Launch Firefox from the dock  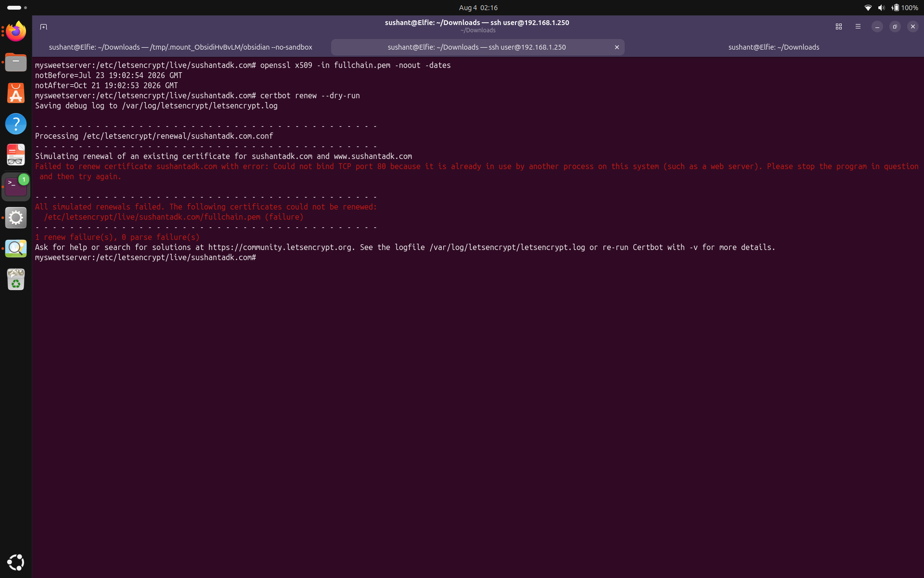[x=16, y=31]
